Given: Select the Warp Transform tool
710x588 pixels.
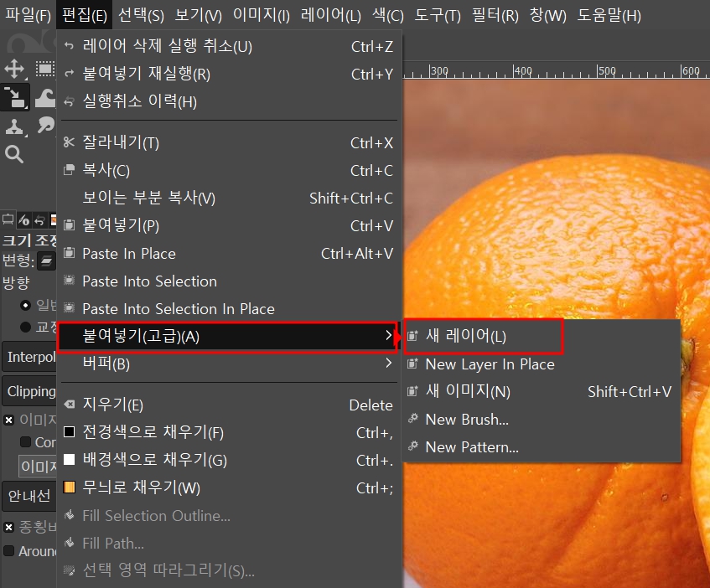Looking at the screenshot, I should 44,98.
